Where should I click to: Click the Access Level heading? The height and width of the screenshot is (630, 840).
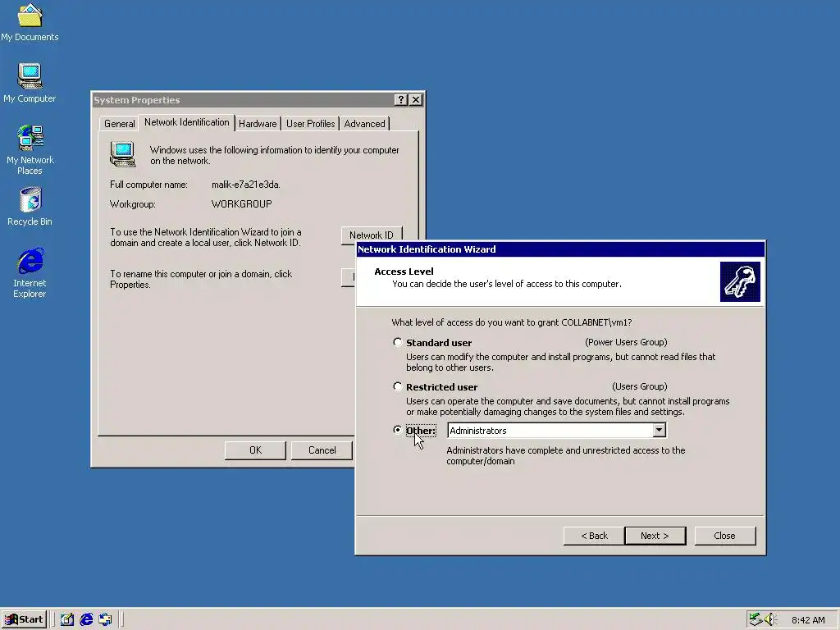click(x=404, y=271)
